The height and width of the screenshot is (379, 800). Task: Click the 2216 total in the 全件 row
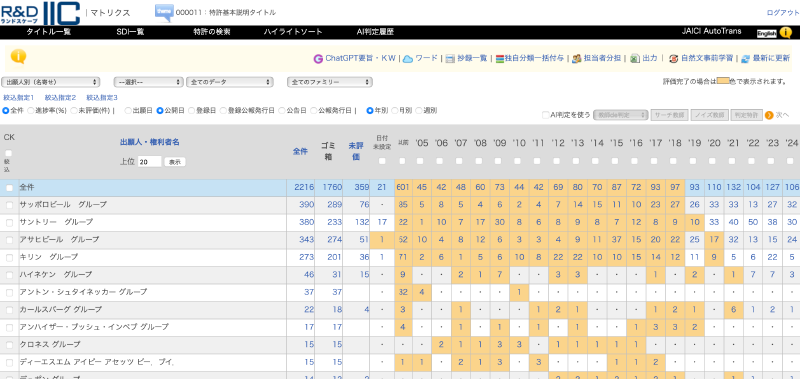tap(304, 188)
